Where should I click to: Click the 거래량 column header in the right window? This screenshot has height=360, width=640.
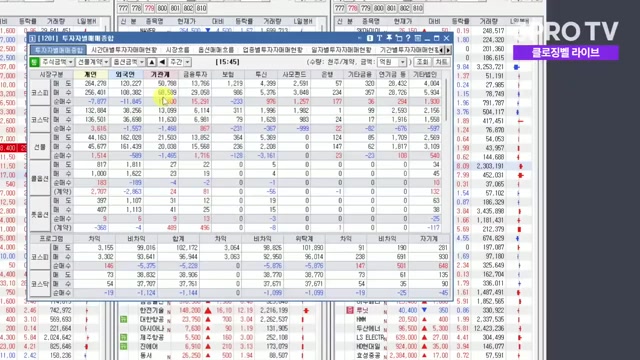click(489, 21)
